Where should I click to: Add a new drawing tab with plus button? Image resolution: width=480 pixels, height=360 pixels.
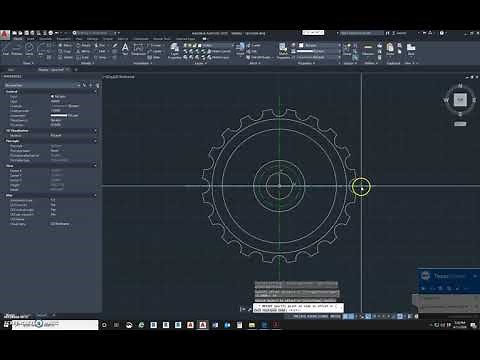click(76, 70)
